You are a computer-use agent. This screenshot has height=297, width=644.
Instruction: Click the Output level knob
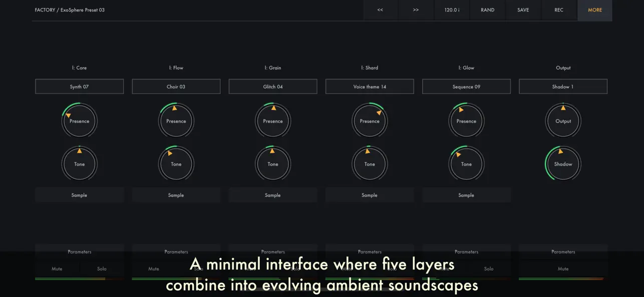563,120
